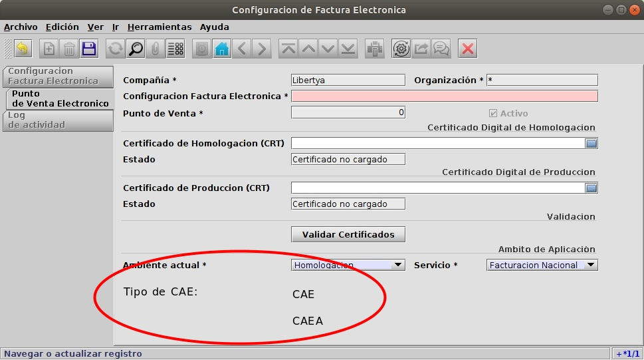Click the yellow undo changes icon
Screen dimensions: 644x360
coord(23,49)
